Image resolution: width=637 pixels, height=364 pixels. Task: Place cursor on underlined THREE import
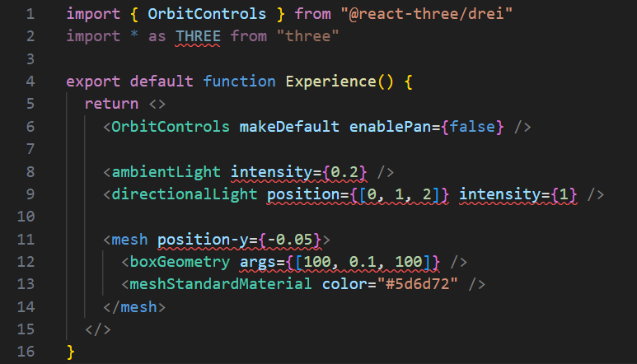[198, 36]
